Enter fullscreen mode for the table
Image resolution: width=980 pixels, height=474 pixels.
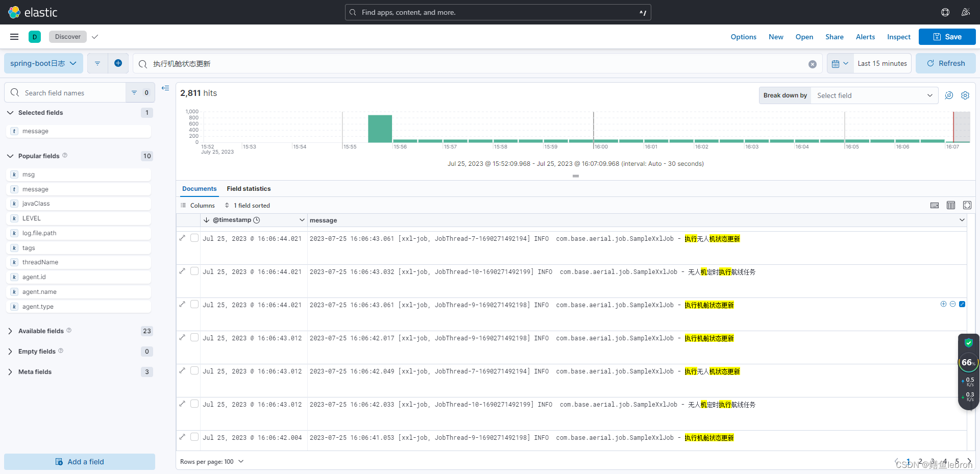[967, 205]
